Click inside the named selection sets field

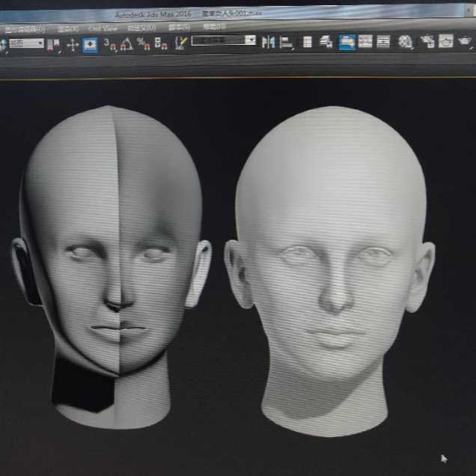tap(218, 40)
